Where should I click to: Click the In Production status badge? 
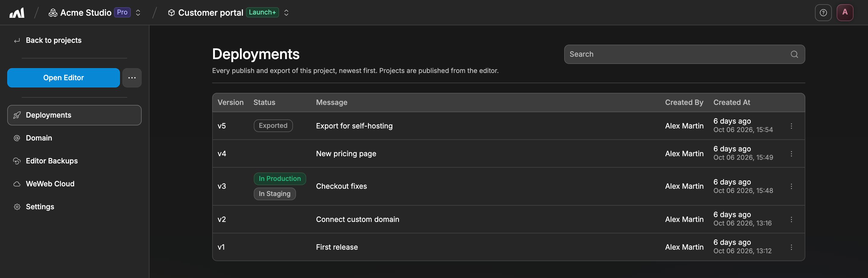tap(280, 178)
